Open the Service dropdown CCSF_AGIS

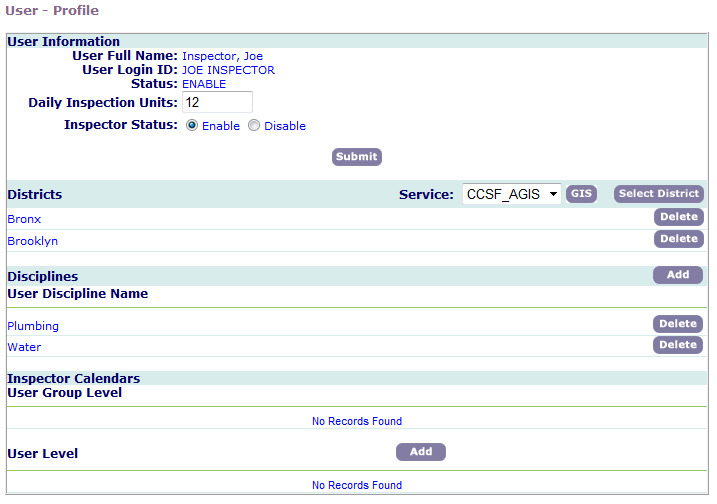511,194
